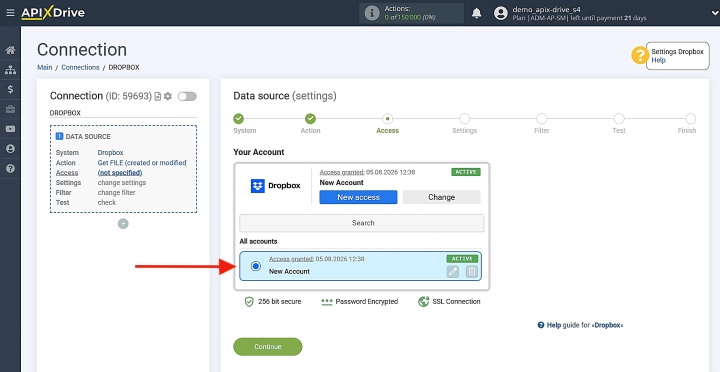Go to Connections breadcrumb link
Screen dimensions: 720x372
point(80,67)
